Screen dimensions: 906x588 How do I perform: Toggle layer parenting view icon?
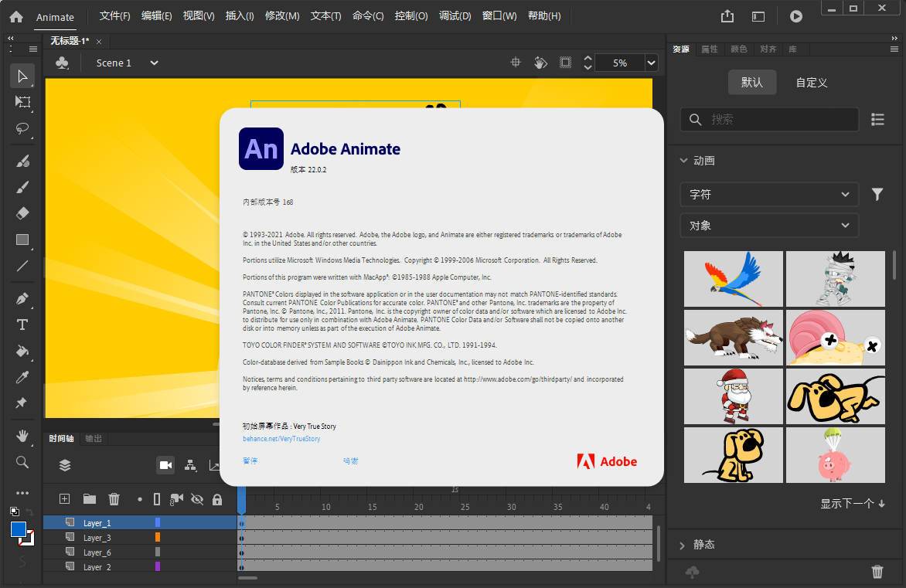coord(190,465)
